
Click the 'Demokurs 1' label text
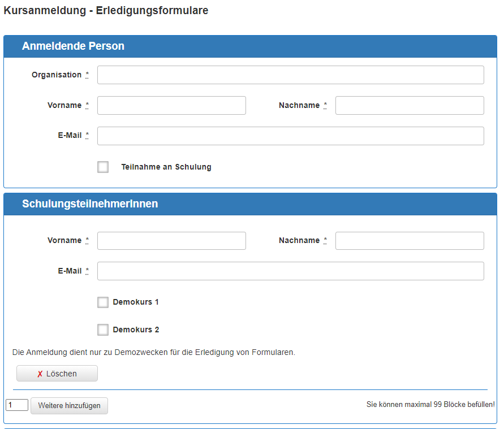click(136, 302)
